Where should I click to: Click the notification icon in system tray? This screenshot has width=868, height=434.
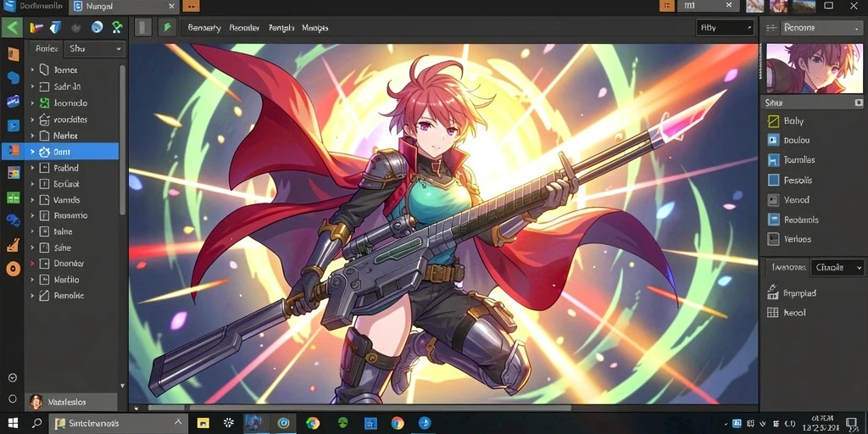point(851,424)
